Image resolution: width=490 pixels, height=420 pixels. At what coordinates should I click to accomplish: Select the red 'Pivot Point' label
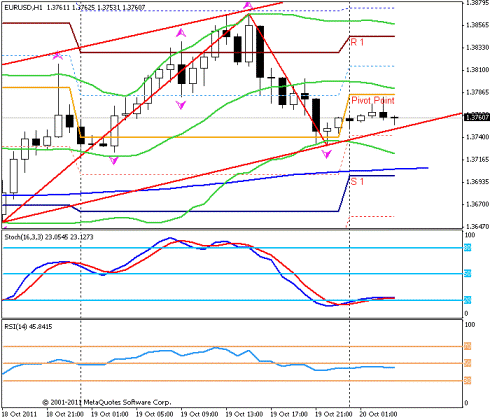pos(373,100)
